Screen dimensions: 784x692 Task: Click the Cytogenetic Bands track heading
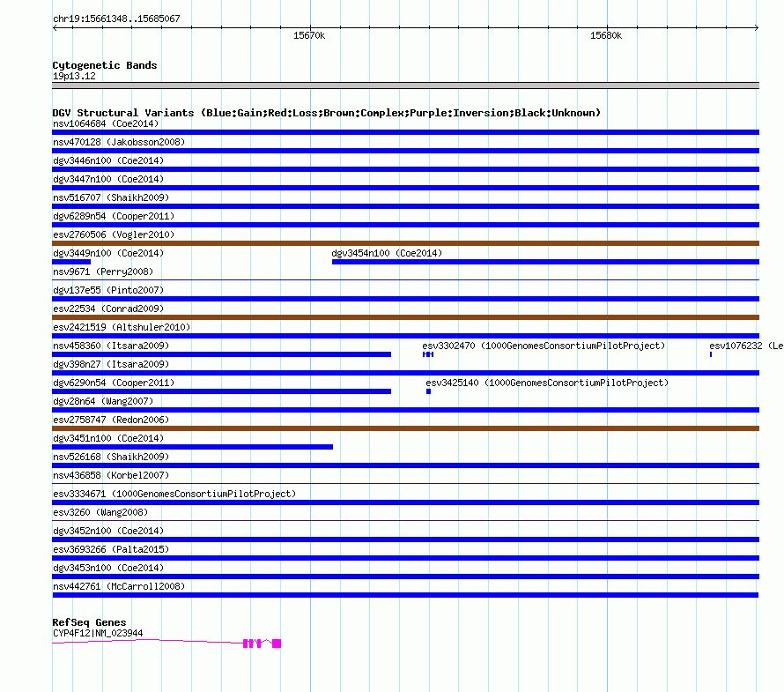click(105, 65)
